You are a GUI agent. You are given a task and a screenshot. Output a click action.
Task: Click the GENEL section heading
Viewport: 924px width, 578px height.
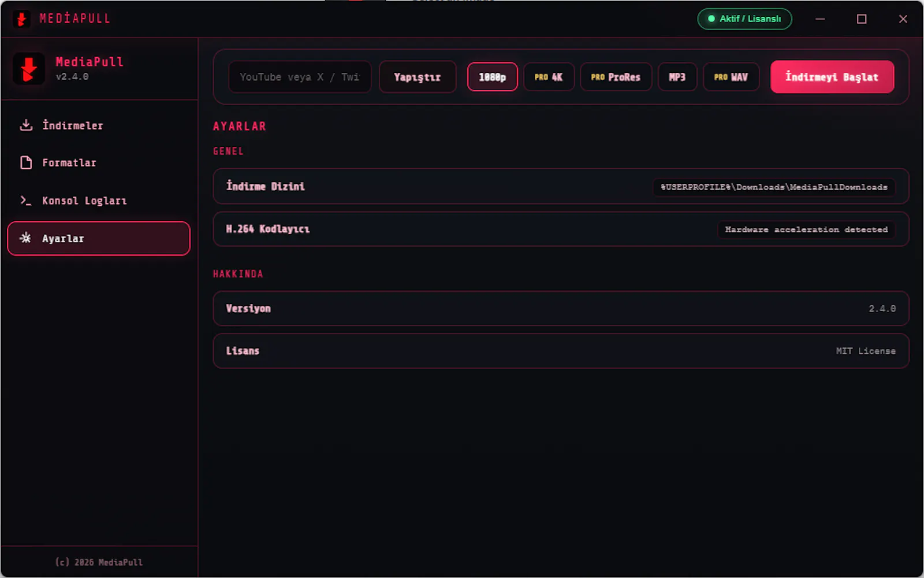click(229, 151)
